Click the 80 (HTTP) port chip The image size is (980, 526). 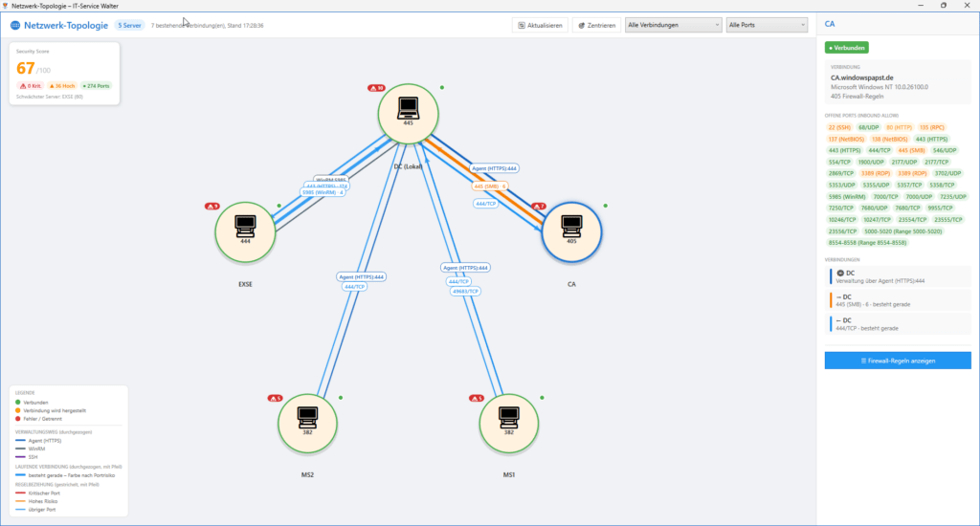[x=900, y=127]
